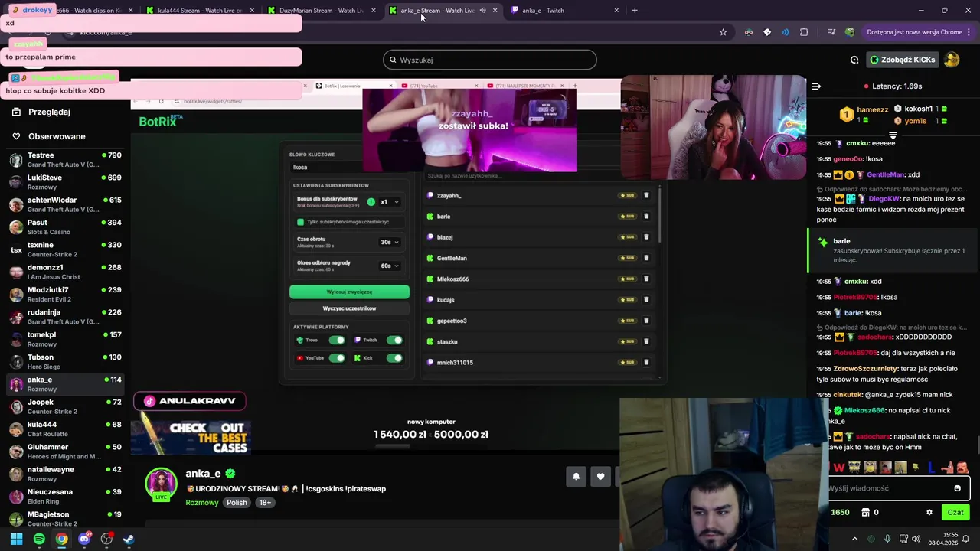Viewport: 980px width, 551px height.
Task: Click the volume icon in system tray
Action: (x=916, y=539)
